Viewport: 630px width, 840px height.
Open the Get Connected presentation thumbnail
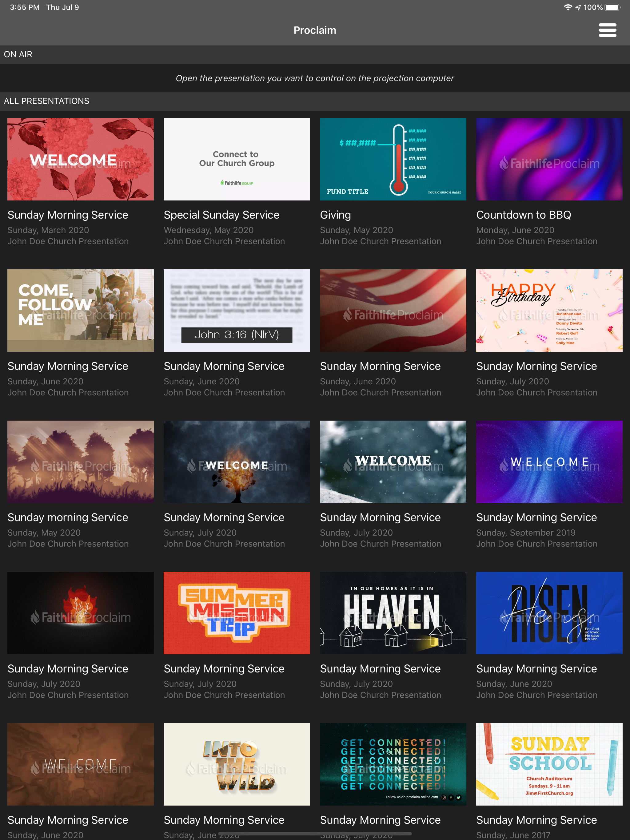393,764
